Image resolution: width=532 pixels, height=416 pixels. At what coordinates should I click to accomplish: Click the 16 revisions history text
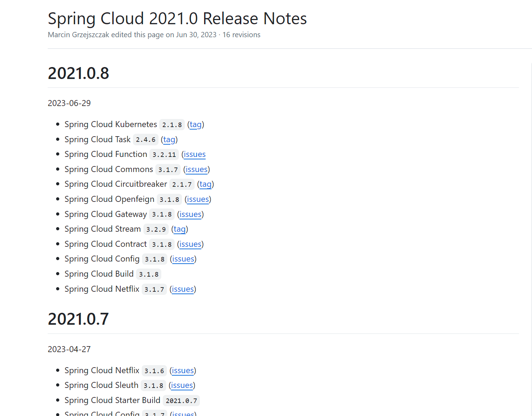(241, 35)
